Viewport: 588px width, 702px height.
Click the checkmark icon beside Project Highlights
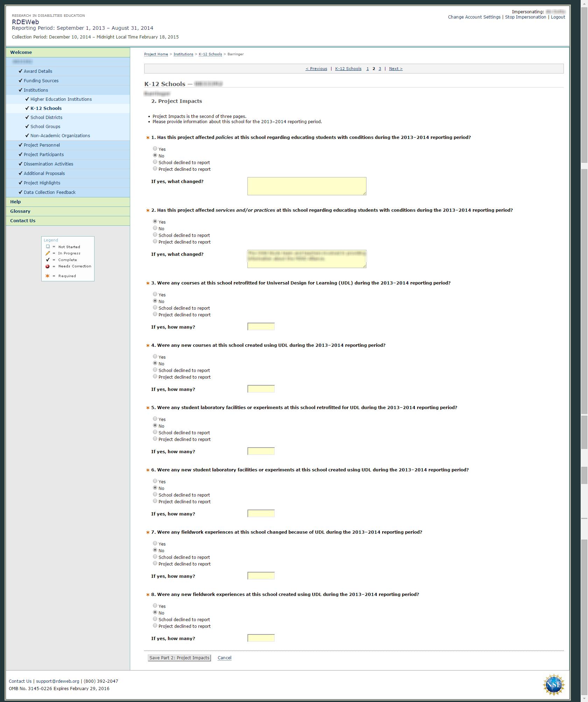[x=20, y=183]
